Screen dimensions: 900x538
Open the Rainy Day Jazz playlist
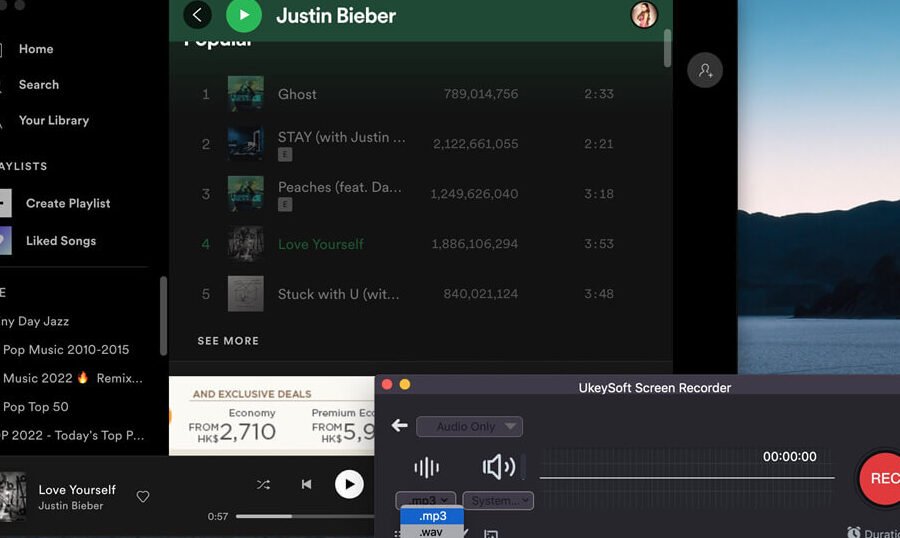pyautogui.click(x=34, y=321)
